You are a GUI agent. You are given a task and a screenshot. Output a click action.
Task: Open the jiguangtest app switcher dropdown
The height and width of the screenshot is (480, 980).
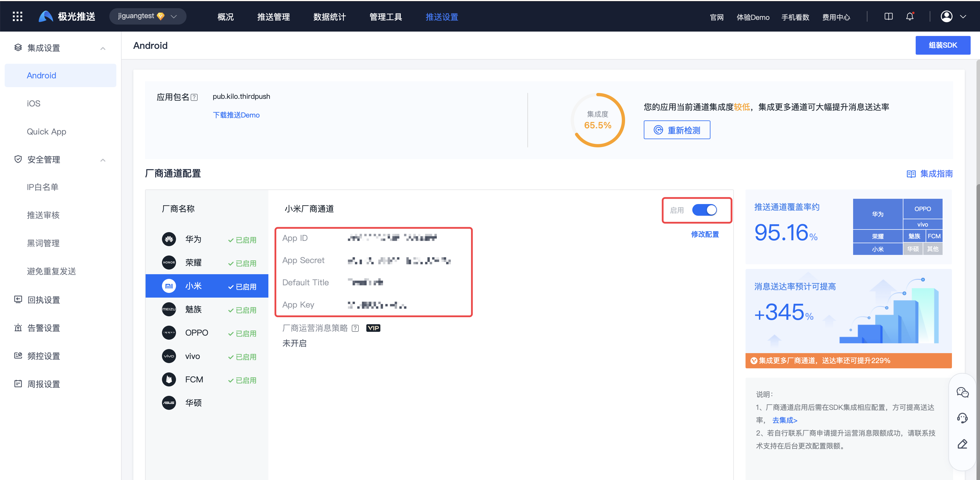tap(148, 16)
